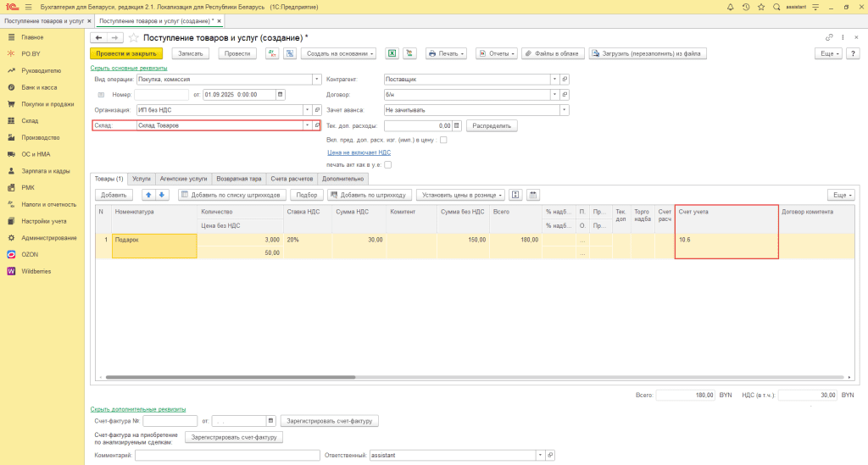Open favorites star in title bar

pos(761,7)
